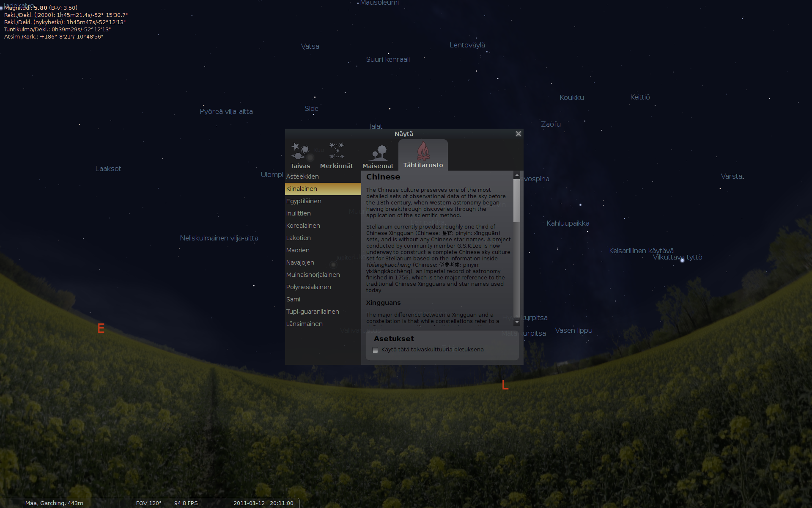
Task: Select Sami sky culture
Action: (323, 299)
